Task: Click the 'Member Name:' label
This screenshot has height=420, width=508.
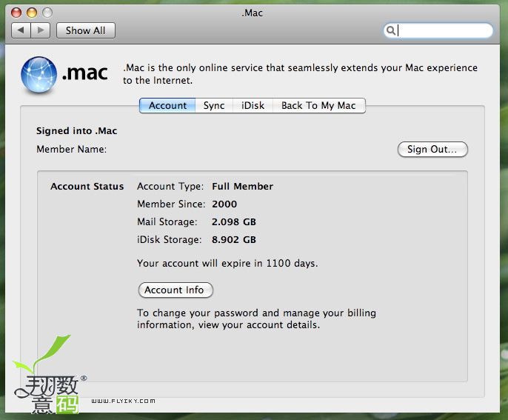Action: click(x=71, y=149)
